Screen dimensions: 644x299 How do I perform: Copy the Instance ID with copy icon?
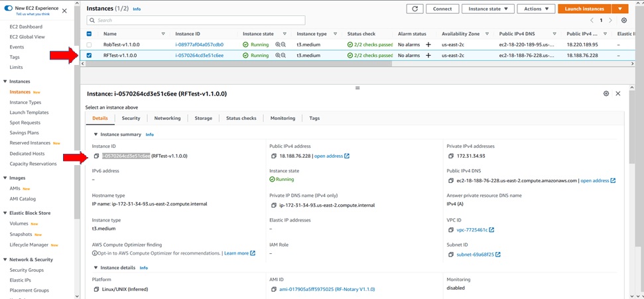(x=96, y=156)
